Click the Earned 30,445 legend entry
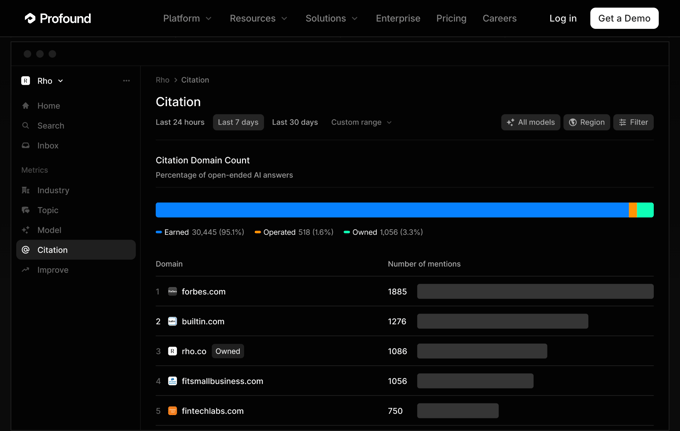The image size is (680, 431). pyautogui.click(x=200, y=232)
